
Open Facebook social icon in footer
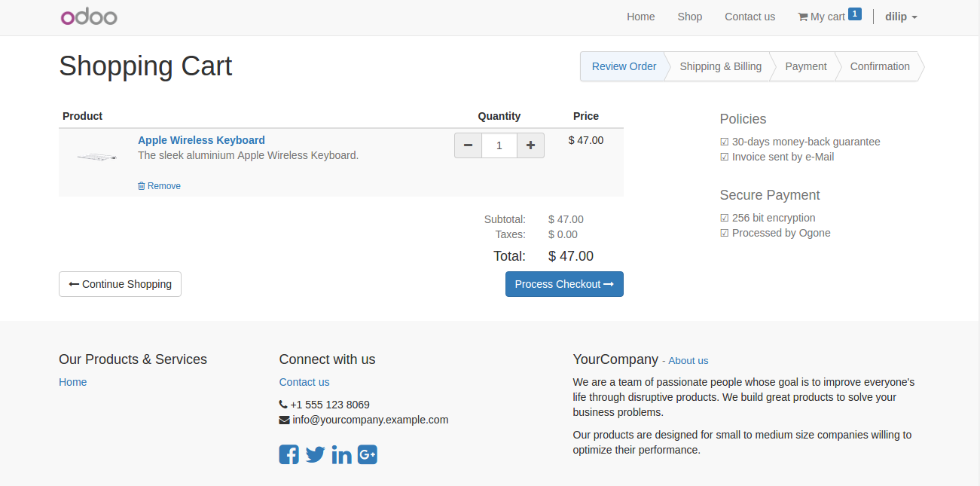click(289, 454)
